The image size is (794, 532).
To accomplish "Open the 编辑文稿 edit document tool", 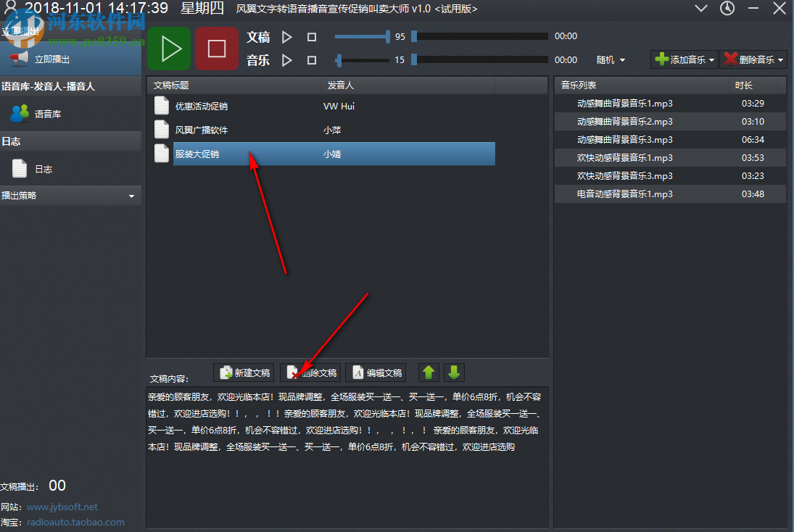I will pos(376,372).
